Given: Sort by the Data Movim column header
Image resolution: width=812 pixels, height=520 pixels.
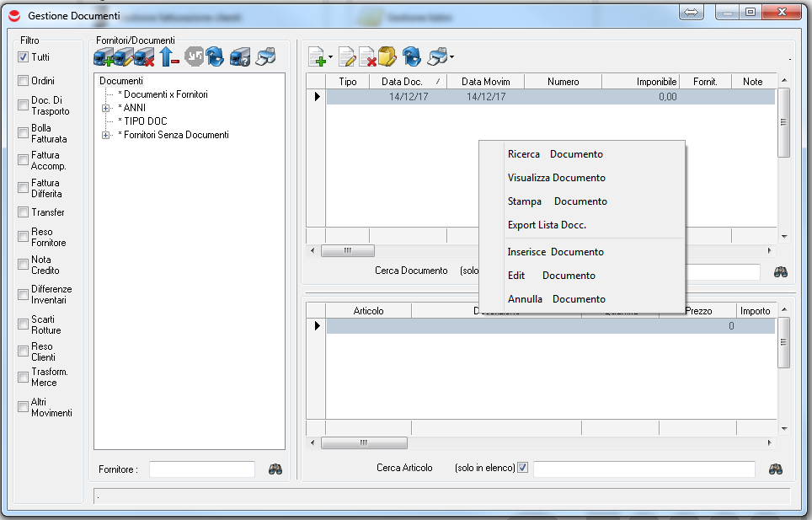Looking at the screenshot, I should click(x=485, y=82).
